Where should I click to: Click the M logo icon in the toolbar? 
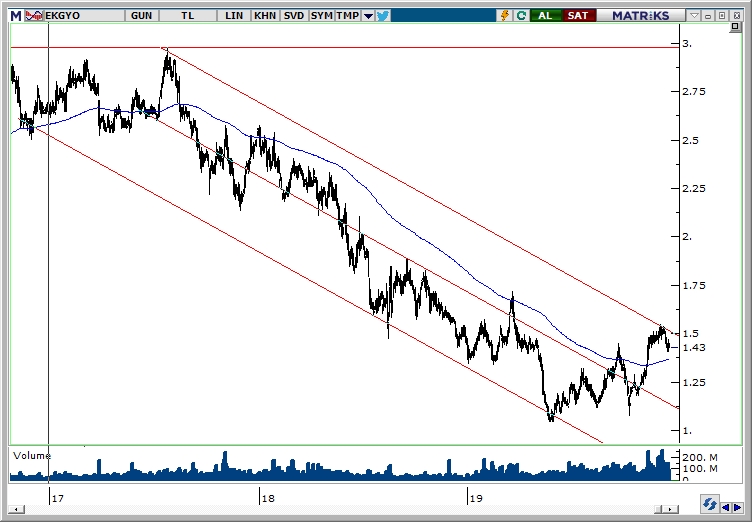[x=16, y=16]
